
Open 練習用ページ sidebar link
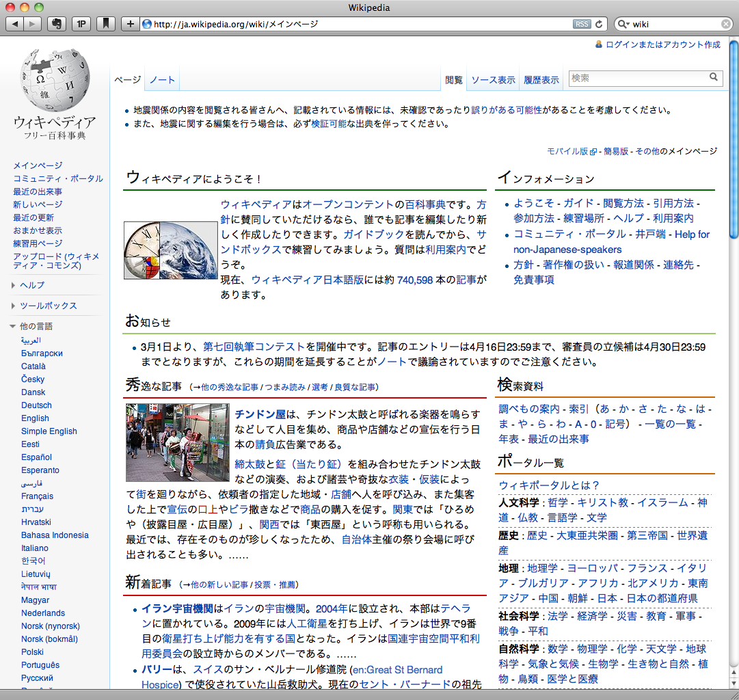(38, 244)
